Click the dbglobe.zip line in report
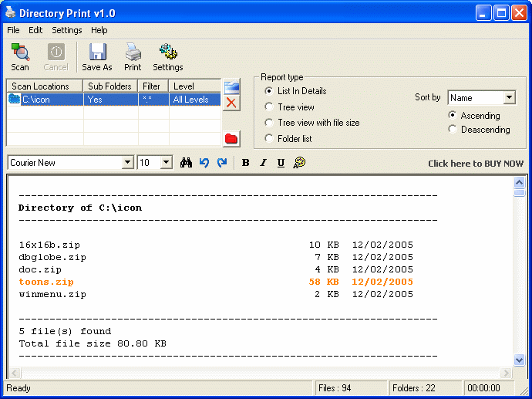The height and width of the screenshot is (399, 532). 216,257
